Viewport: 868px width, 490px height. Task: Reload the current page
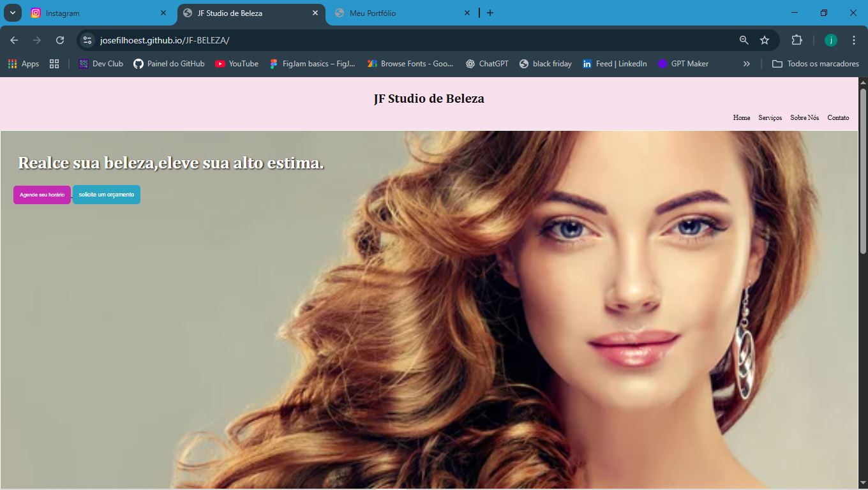point(60,40)
